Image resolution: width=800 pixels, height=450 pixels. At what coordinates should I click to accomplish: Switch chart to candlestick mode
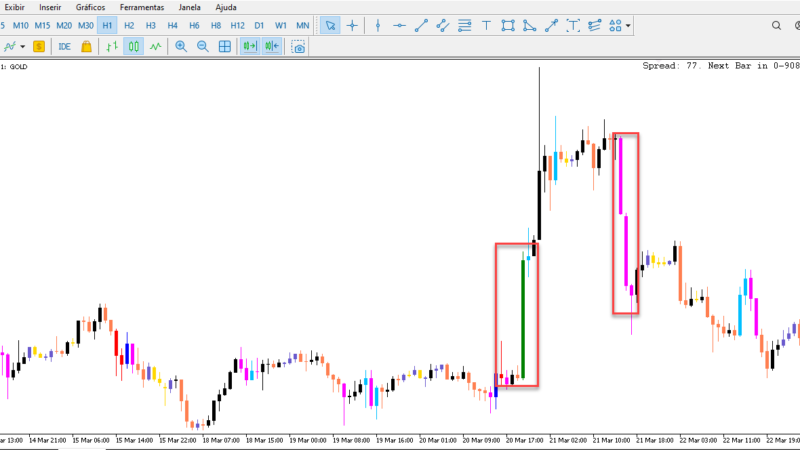[x=134, y=47]
